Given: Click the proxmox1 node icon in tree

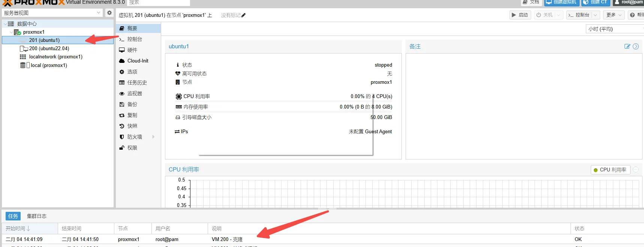Looking at the screenshot, I should click(17, 32).
